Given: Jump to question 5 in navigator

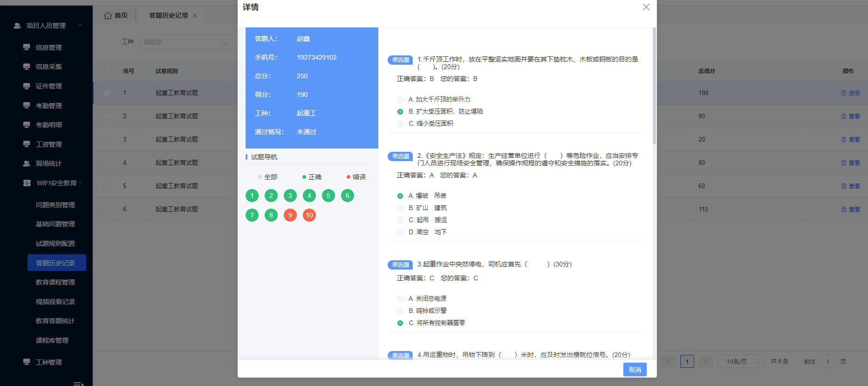Looking at the screenshot, I should click(328, 196).
